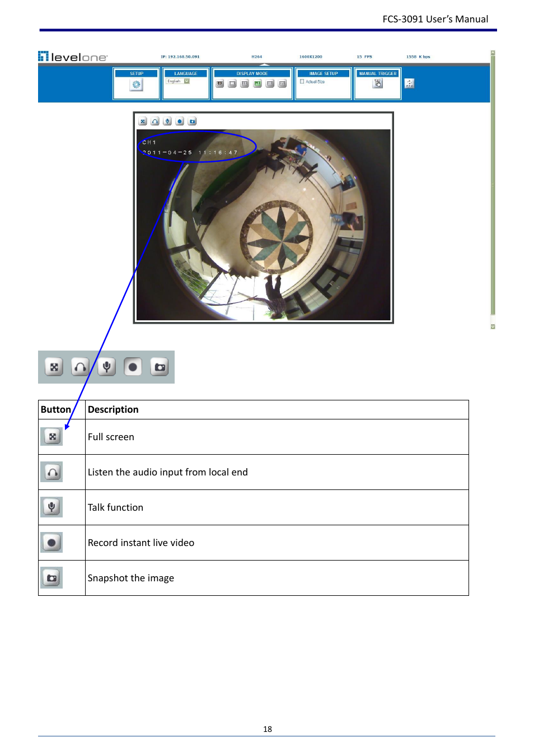Image resolution: width=534 pixels, height=756 pixels.
Task: Select the third Display Mode layout icon
Action: pos(245,84)
